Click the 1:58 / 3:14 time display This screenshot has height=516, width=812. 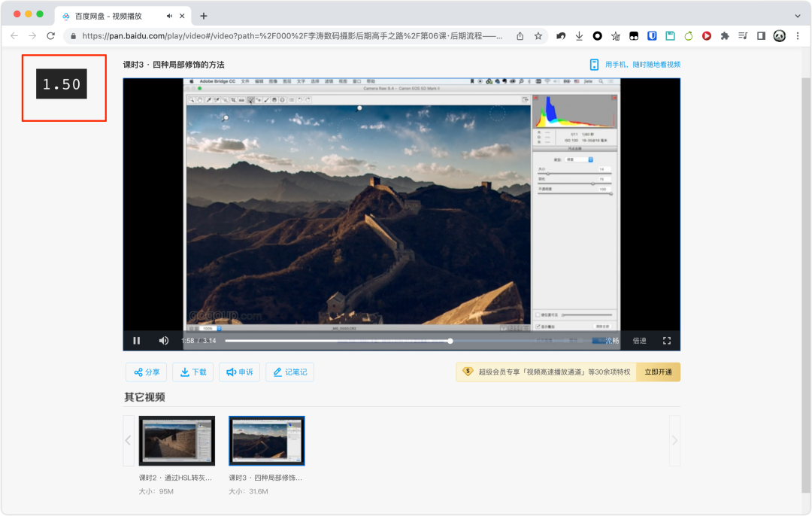coord(198,341)
